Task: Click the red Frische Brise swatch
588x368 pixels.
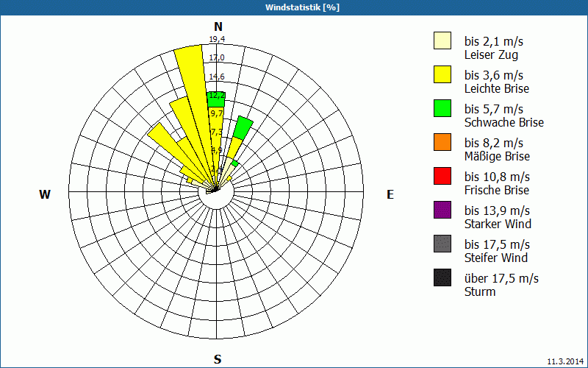Action: pos(442,176)
